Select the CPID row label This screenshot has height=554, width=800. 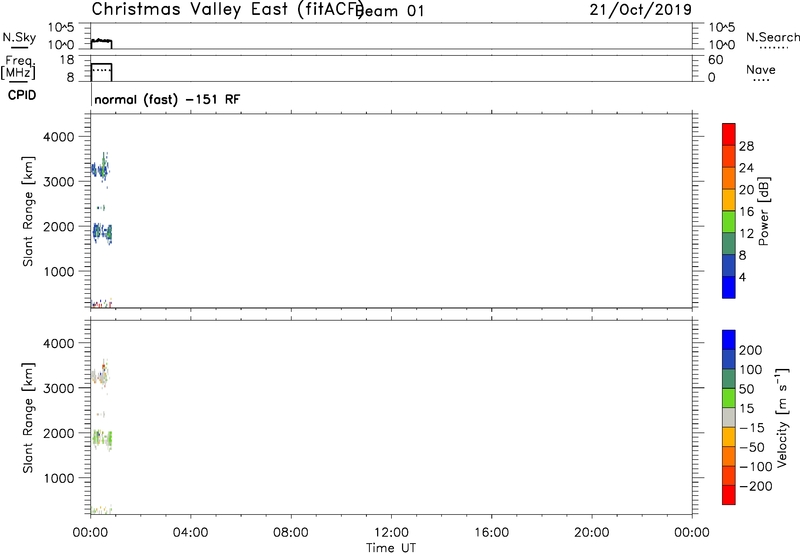(x=22, y=95)
